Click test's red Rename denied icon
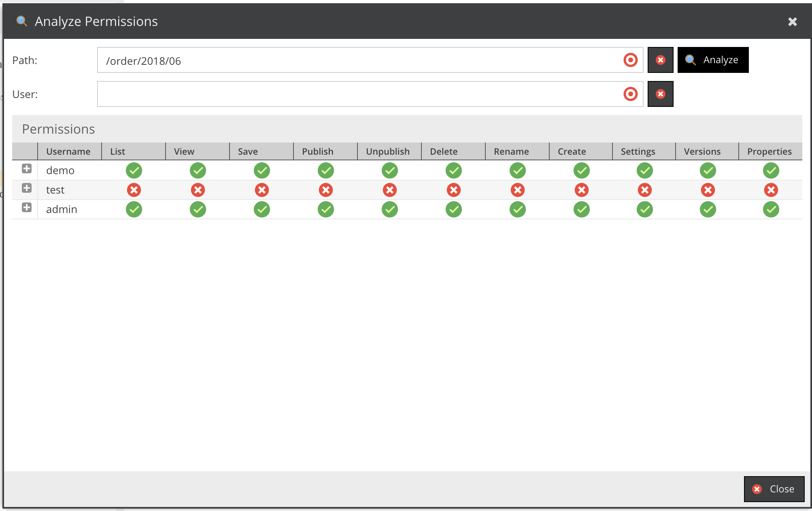Image resolution: width=812 pixels, height=511 pixels. tap(518, 190)
